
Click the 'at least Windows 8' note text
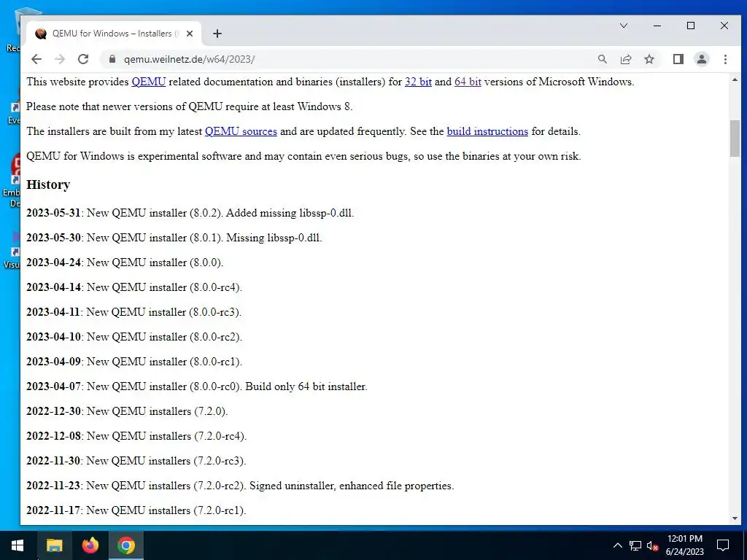(189, 106)
